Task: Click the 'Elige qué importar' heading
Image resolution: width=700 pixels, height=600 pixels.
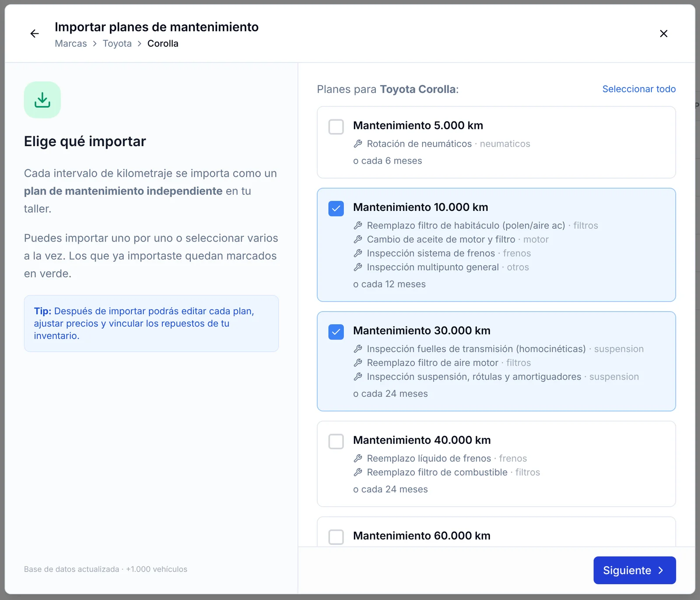Action: 85,141
